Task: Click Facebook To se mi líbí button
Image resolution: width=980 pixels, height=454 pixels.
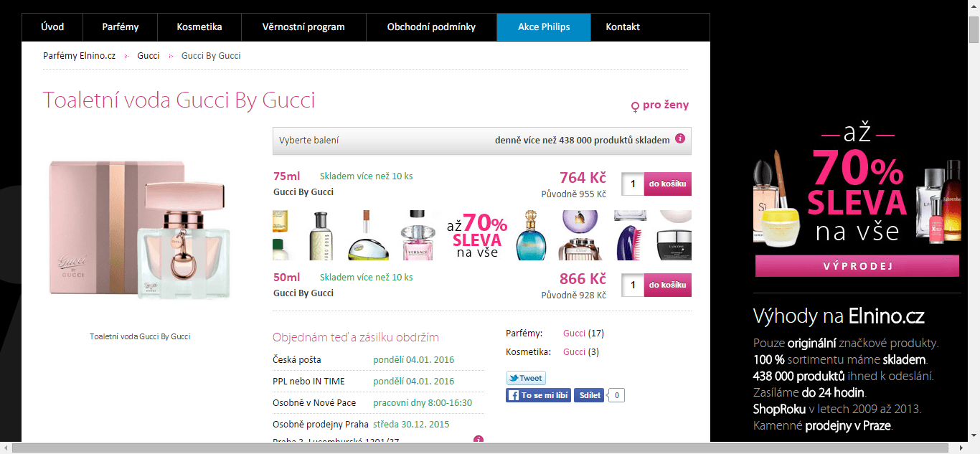Action: click(538, 395)
